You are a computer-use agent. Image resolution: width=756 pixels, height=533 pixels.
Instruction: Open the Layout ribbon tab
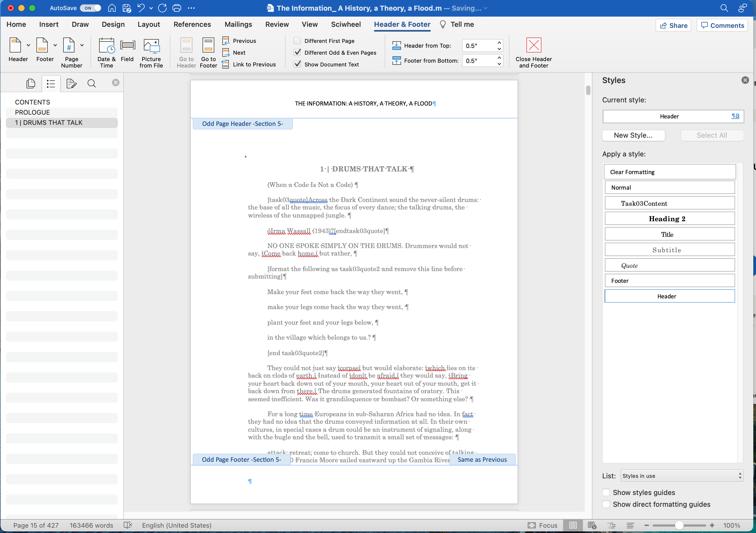coord(148,24)
